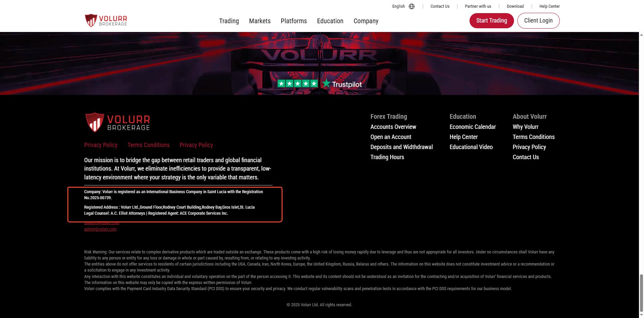Click the PCI DSS compliance sentence
Viewport: 644px width, 318px height.
298,289
